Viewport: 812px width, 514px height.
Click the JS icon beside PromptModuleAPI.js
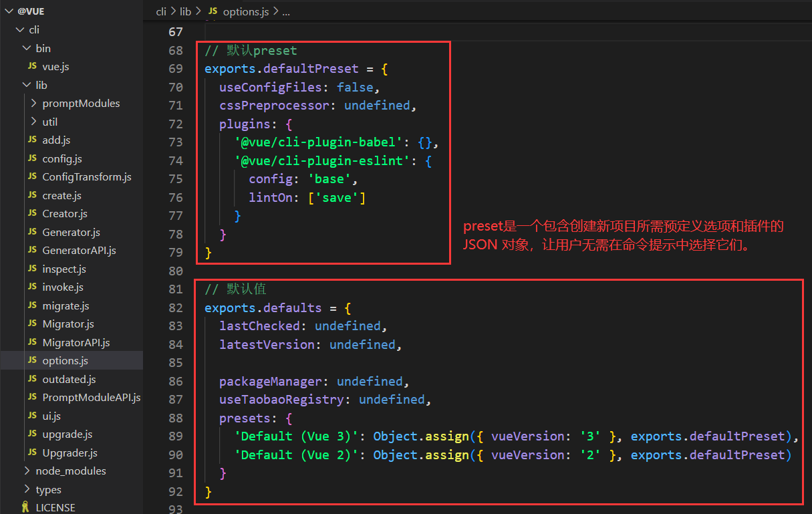(x=32, y=398)
